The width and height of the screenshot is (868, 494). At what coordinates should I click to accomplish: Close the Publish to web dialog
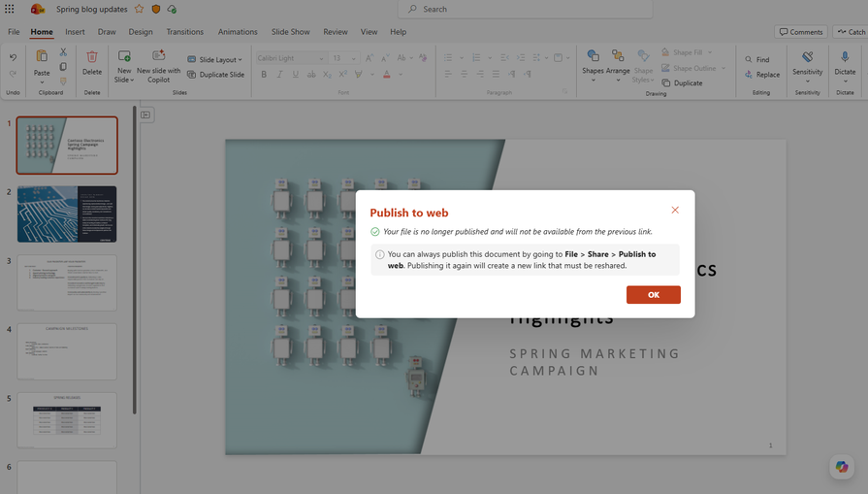675,210
